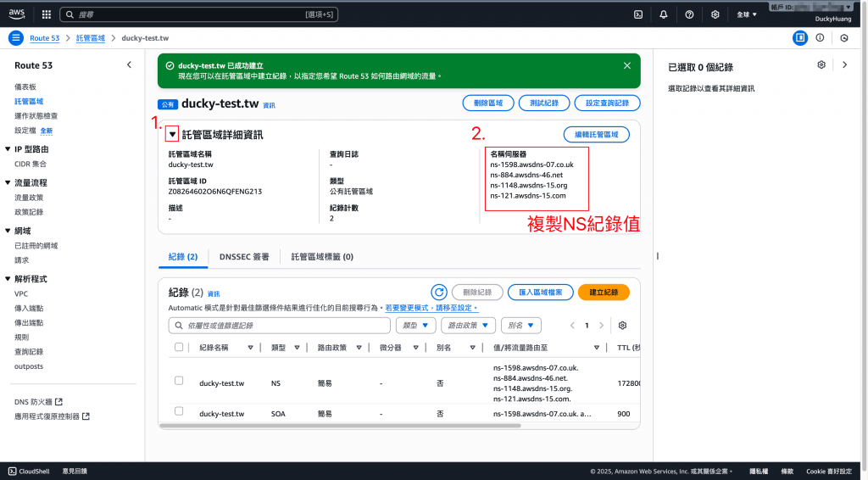Open Cookie 喜好設定 in the footer
The height and width of the screenshot is (480, 868).
[829, 472]
